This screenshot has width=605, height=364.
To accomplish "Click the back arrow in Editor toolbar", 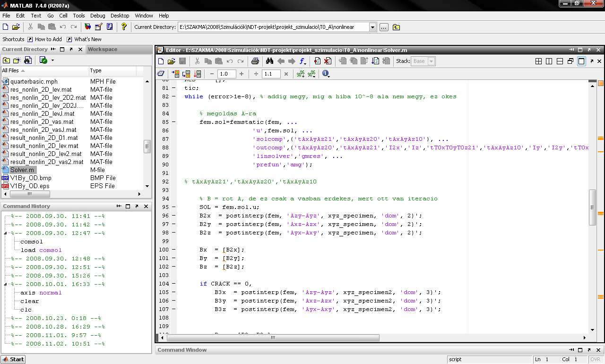I will coord(281,61).
